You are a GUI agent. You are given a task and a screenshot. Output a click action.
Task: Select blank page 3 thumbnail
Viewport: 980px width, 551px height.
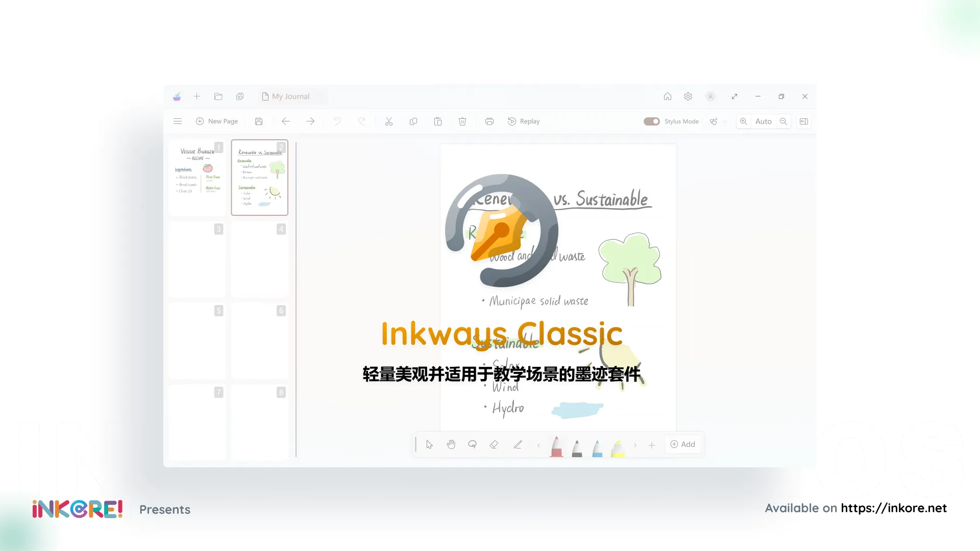197,259
